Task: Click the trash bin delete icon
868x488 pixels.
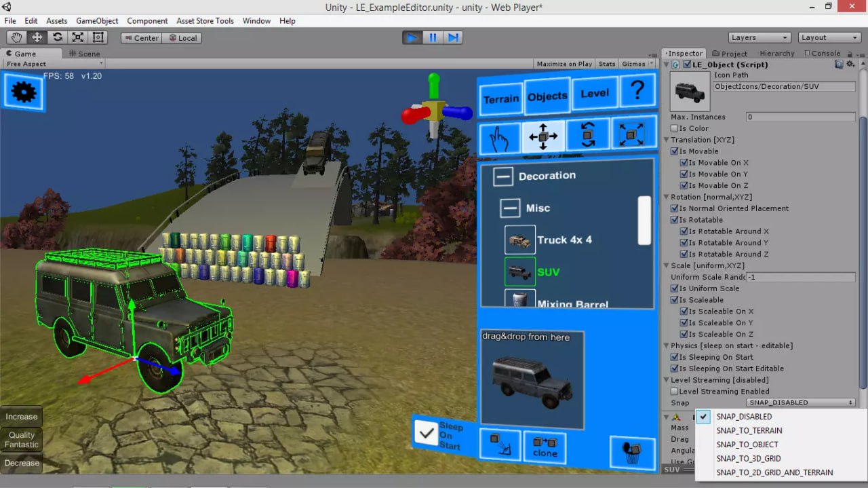Action: coord(632,451)
